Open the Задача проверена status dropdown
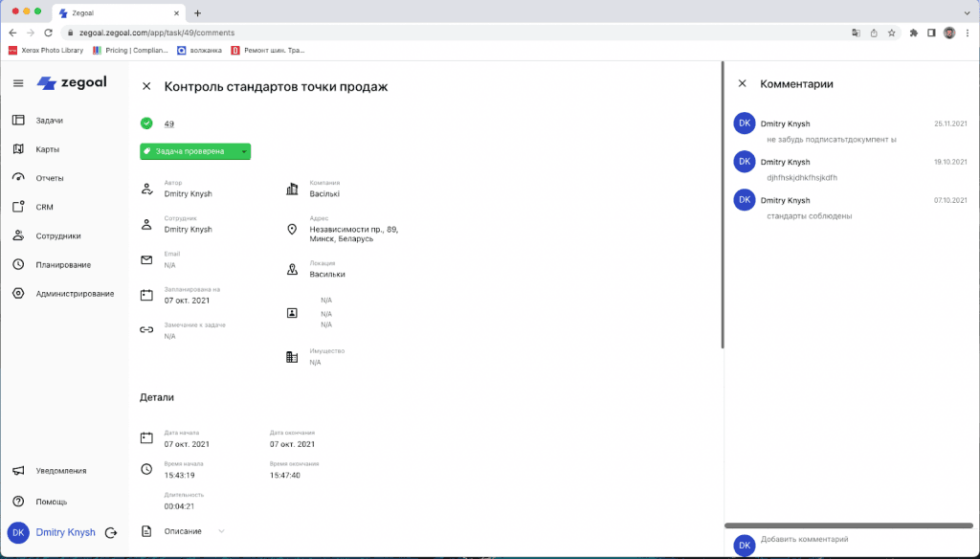This screenshot has width=980, height=559. coord(244,151)
